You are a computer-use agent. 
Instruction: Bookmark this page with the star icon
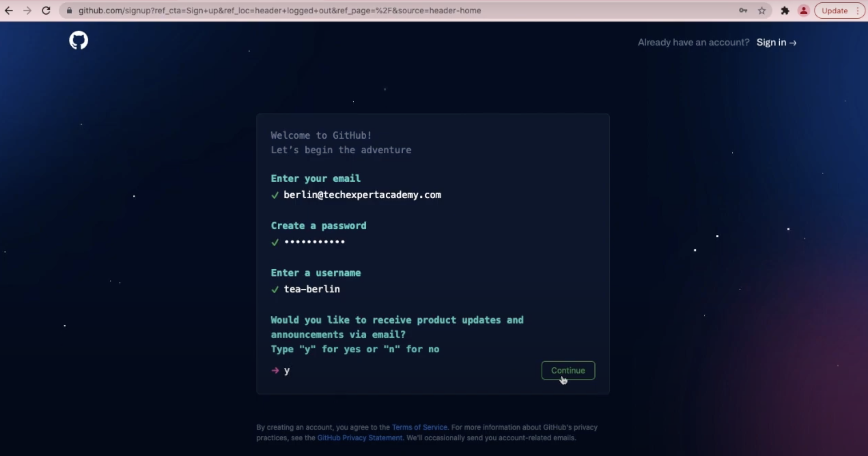[762, 11]
